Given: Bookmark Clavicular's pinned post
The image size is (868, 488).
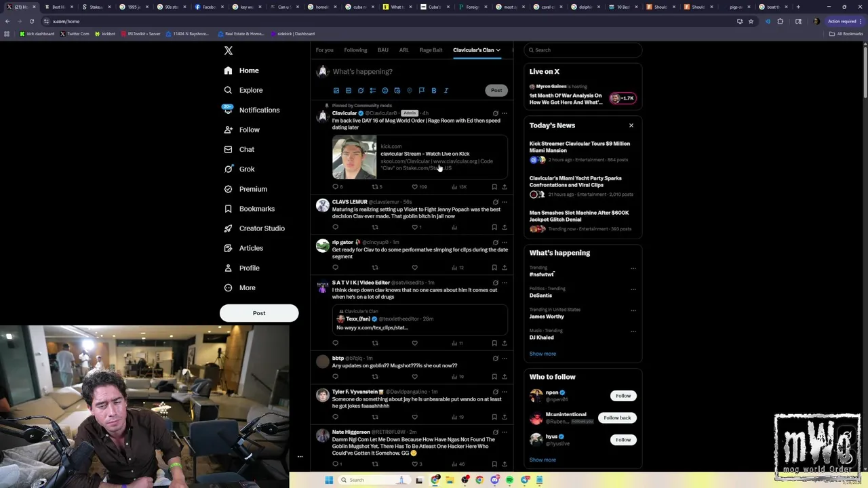Looking at the screenshot, I should pyautogui.click(x=494, y=187).
